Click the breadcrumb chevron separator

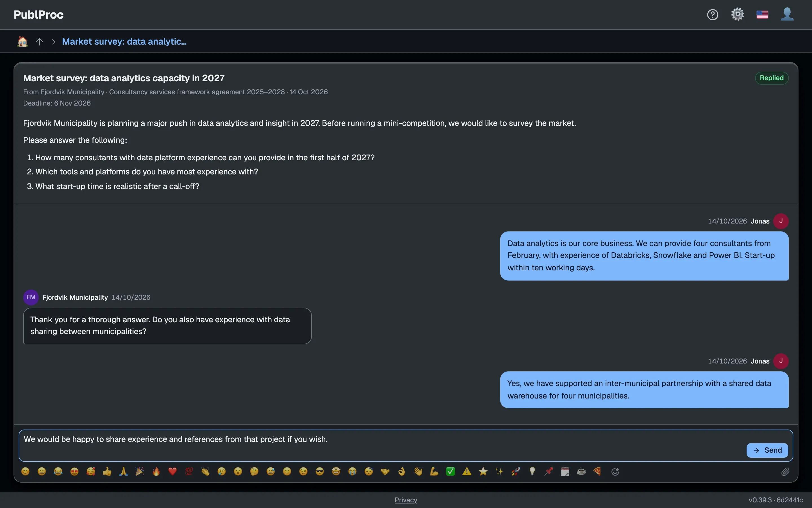pos(53,41)
